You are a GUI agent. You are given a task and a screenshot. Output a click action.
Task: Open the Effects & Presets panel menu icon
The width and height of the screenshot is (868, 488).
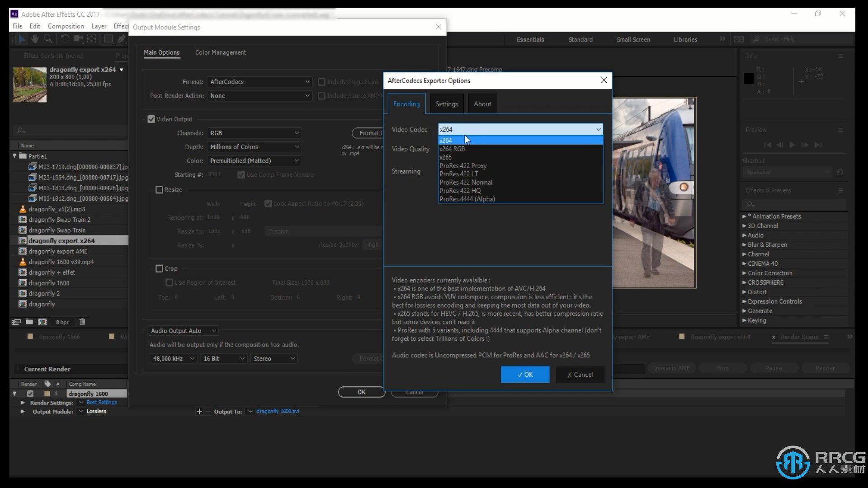tap(840, 190)
